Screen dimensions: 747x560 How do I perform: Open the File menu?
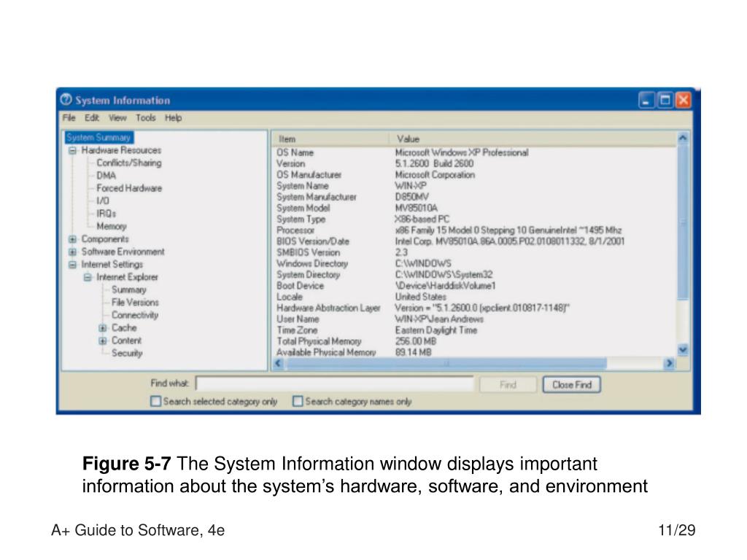[69, 117]
